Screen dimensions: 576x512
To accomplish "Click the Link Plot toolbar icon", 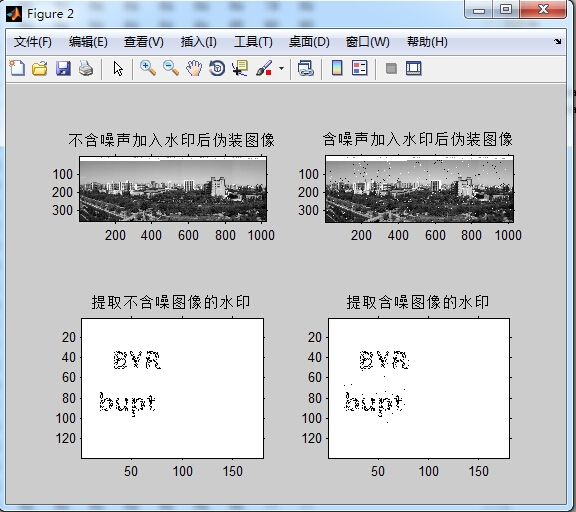I will 306,68.
